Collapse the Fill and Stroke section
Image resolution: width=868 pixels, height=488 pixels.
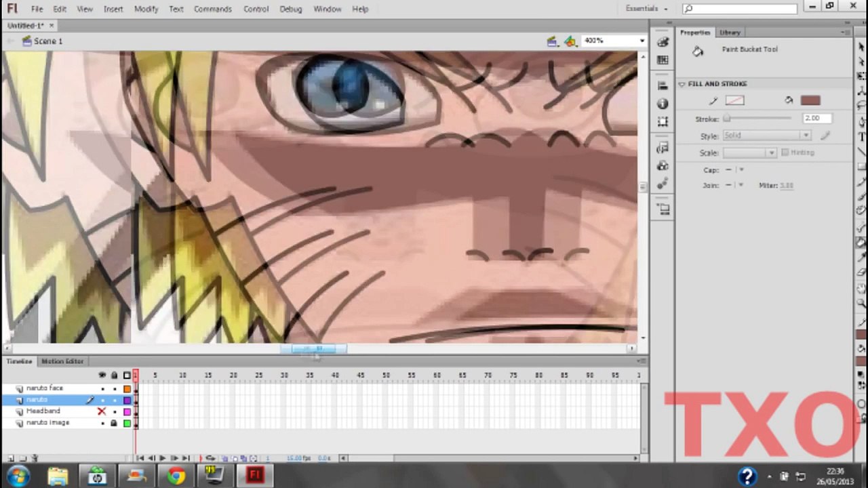682,84
